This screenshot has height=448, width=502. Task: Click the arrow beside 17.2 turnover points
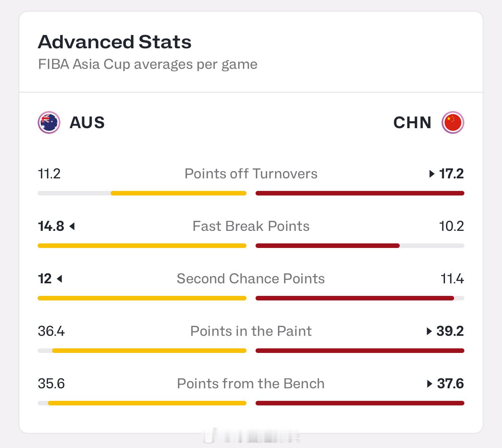click(432, 174)
